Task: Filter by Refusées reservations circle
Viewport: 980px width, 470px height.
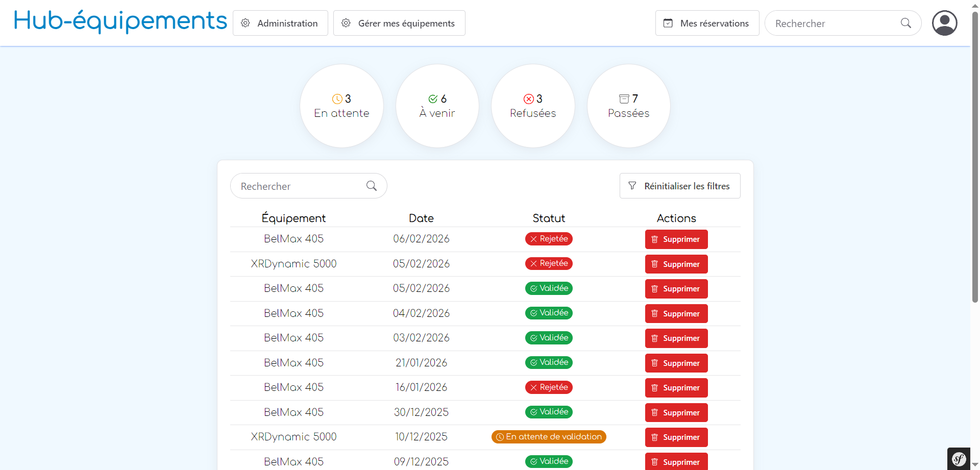Action: (x=533, y=106)
